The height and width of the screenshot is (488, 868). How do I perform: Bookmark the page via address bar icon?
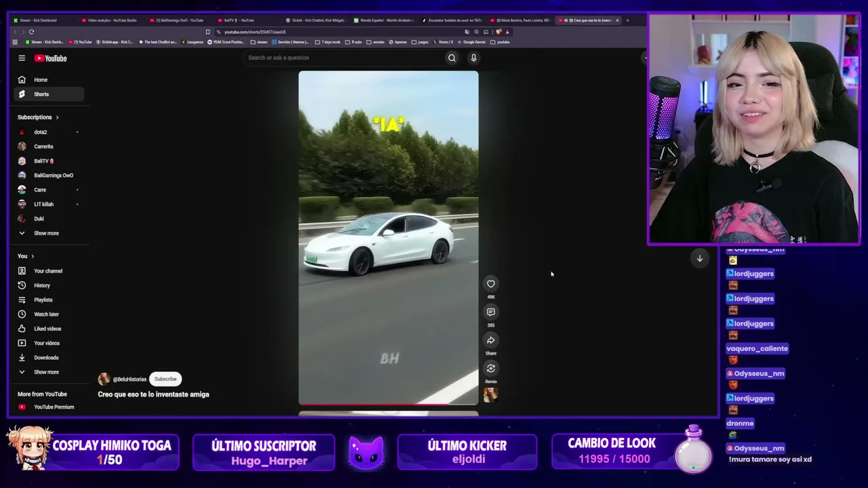click(208, 32)
